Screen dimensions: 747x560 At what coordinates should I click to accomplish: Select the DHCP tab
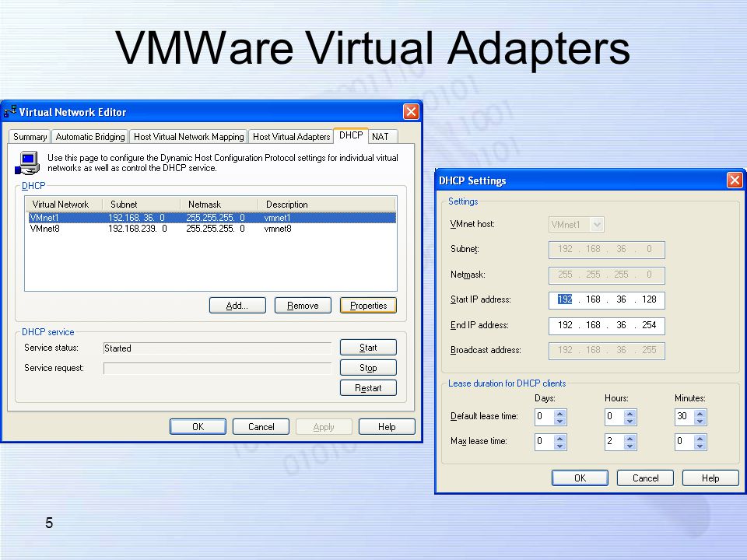click(351, 135)
